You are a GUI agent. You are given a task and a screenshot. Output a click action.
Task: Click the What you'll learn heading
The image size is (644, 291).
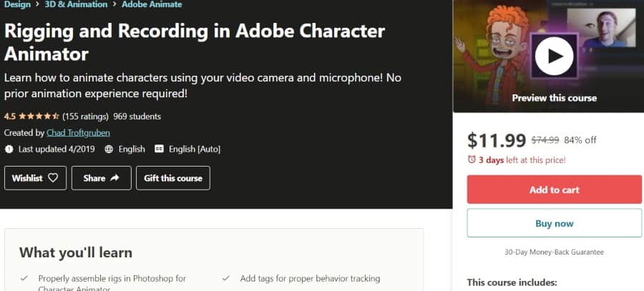point(76,252)
